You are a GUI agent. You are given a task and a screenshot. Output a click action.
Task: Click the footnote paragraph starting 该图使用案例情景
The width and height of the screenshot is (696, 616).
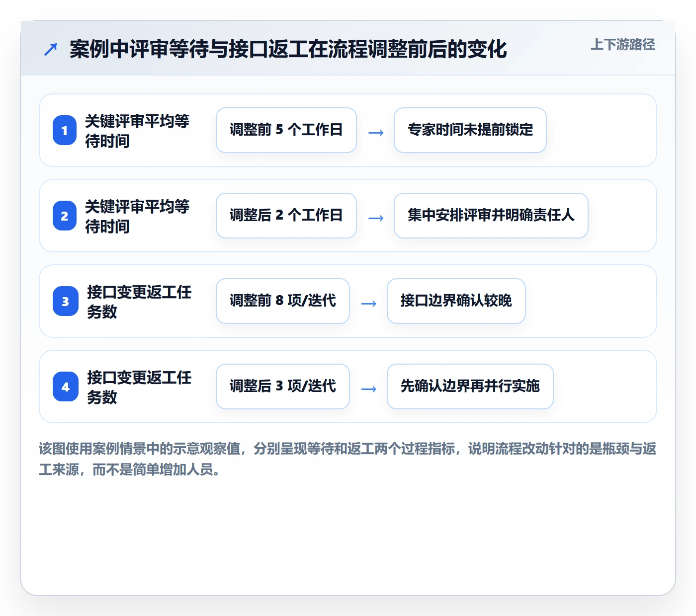click(x=348, y=459)
